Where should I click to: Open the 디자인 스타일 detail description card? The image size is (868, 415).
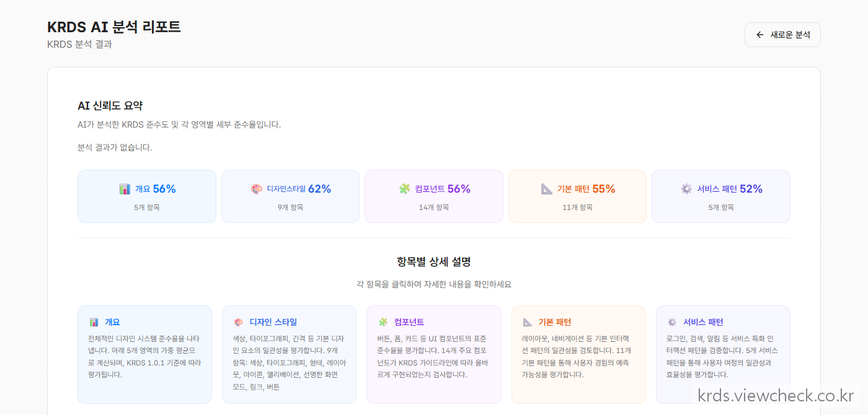coord(289,354)
